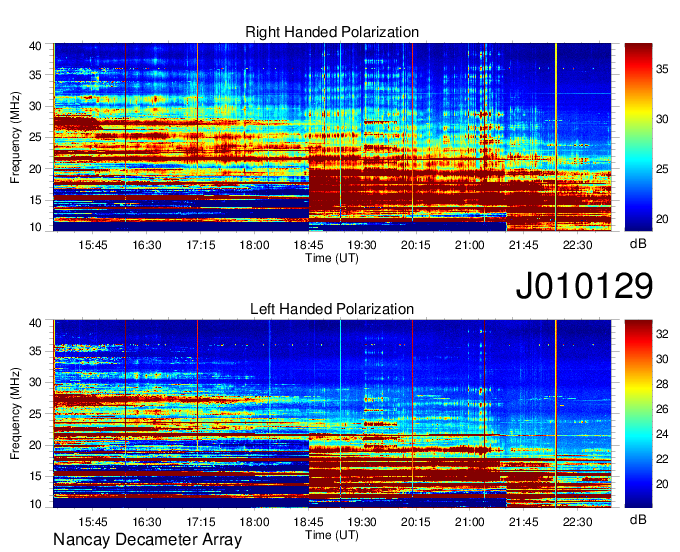The width and height of the screenshot is (680, 552).
Task: Click 16:30 time tick on Left Handed plot
Action: coord(147,522)
